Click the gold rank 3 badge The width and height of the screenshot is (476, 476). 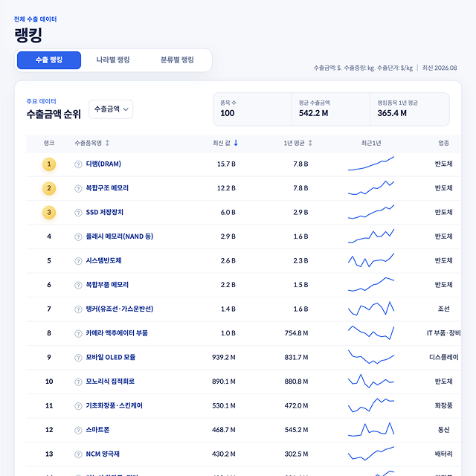coord(49,213)
